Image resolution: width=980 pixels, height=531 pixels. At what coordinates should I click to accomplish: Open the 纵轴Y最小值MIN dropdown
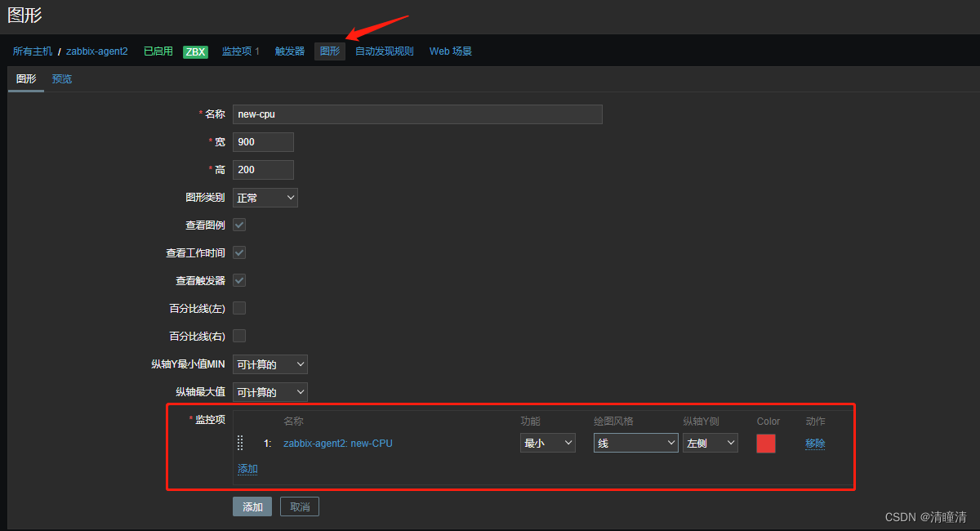click(270, 364)
